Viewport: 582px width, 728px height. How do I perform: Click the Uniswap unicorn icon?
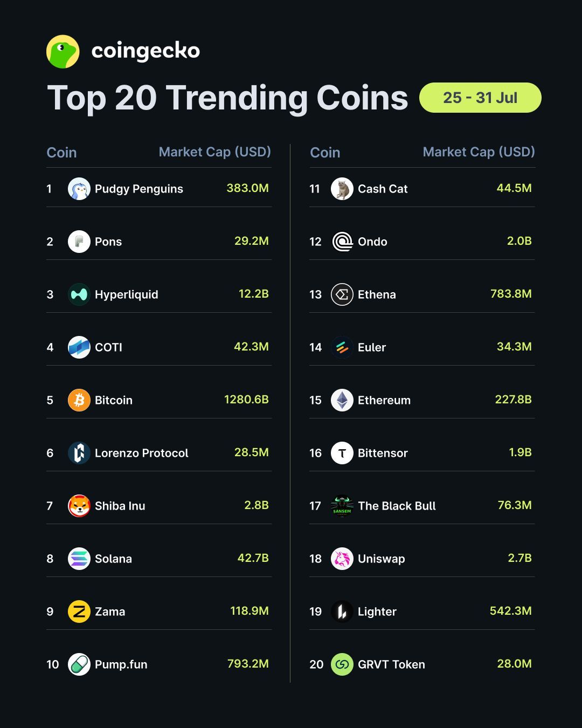342,559
